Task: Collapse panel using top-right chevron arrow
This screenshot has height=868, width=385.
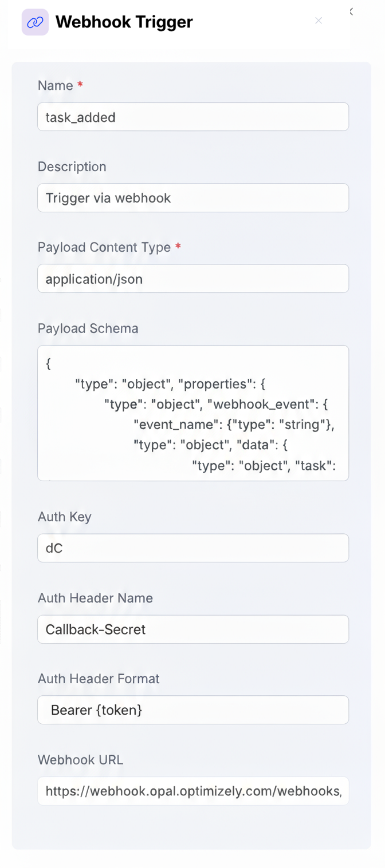Action: click(x=351, y=11)
